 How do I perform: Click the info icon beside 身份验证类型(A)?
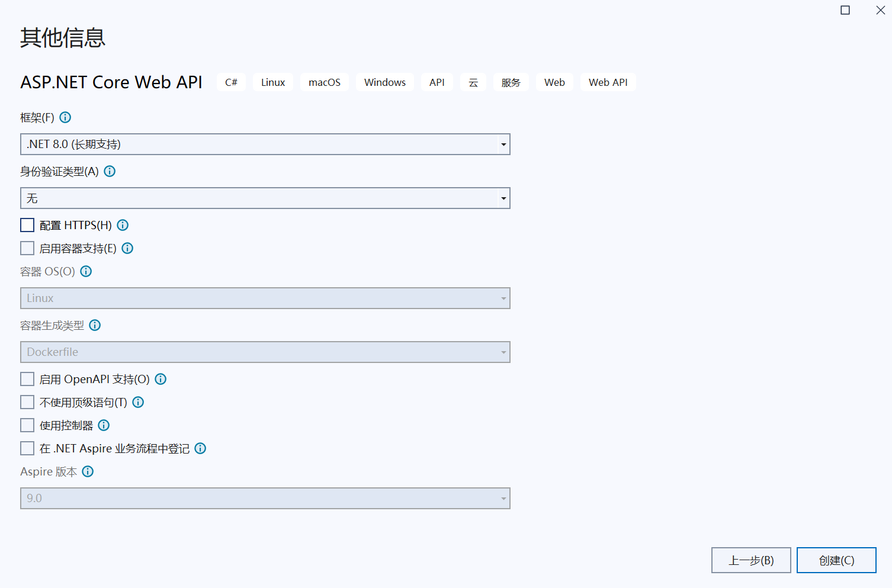click(110, 171)
